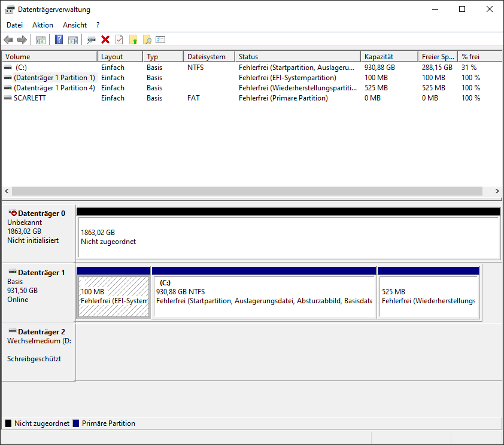This screenshot has width=504, height=445.
Task: Open the Ansicht menu
Action: pos(75,25)
